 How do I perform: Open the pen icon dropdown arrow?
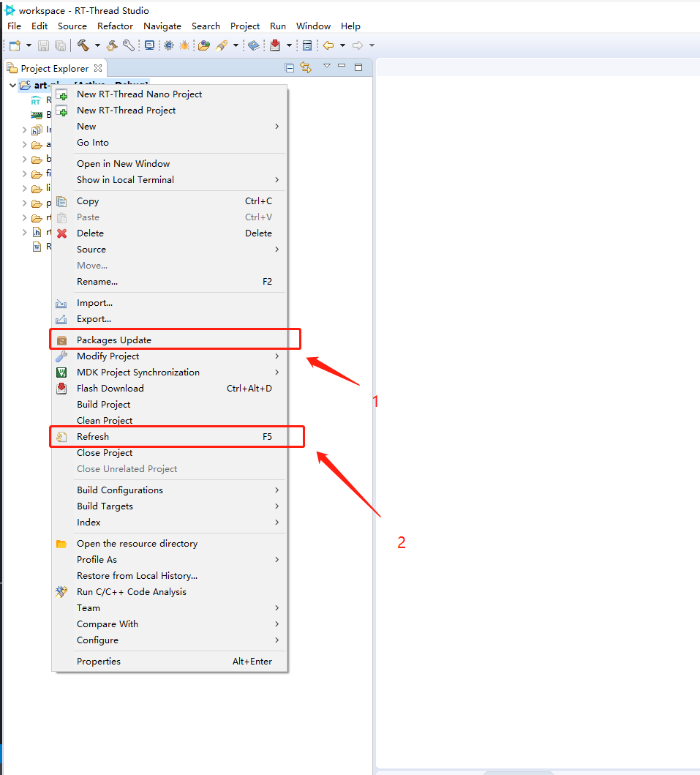[236, 45]
